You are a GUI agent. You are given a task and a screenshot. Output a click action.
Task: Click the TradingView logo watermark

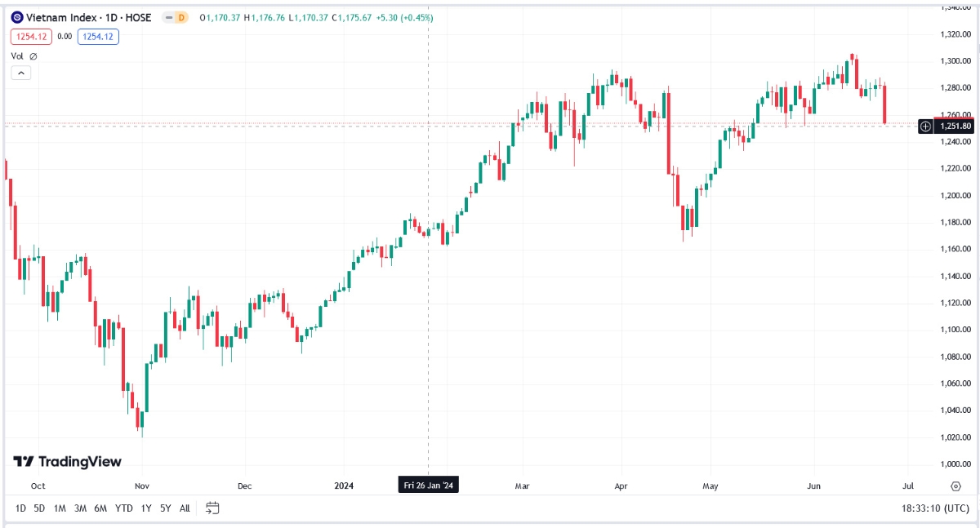click(x=67, y=462)
